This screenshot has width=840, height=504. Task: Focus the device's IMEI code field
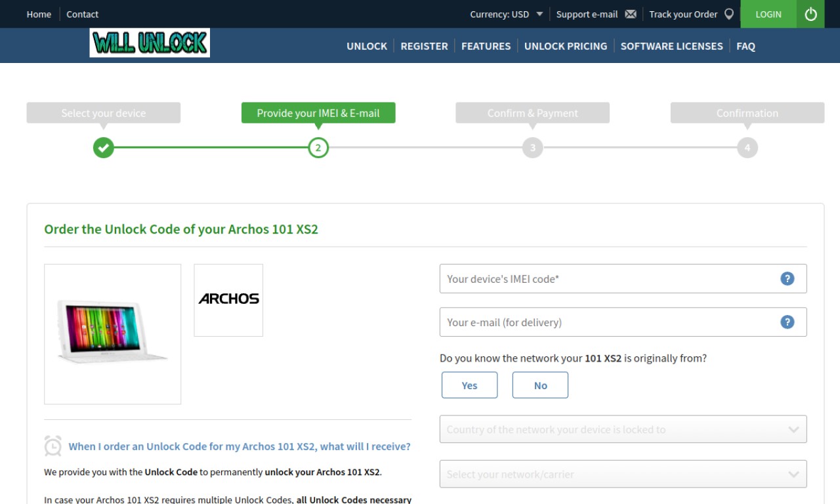tap(623, 278)
